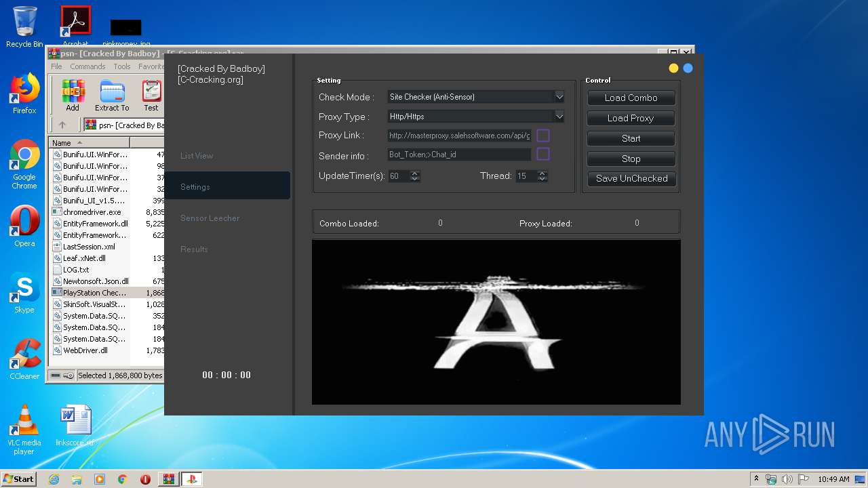This screenshot has width=868, height=488.
Task: Open the Action Center flag icon
Action: (802, 479)
